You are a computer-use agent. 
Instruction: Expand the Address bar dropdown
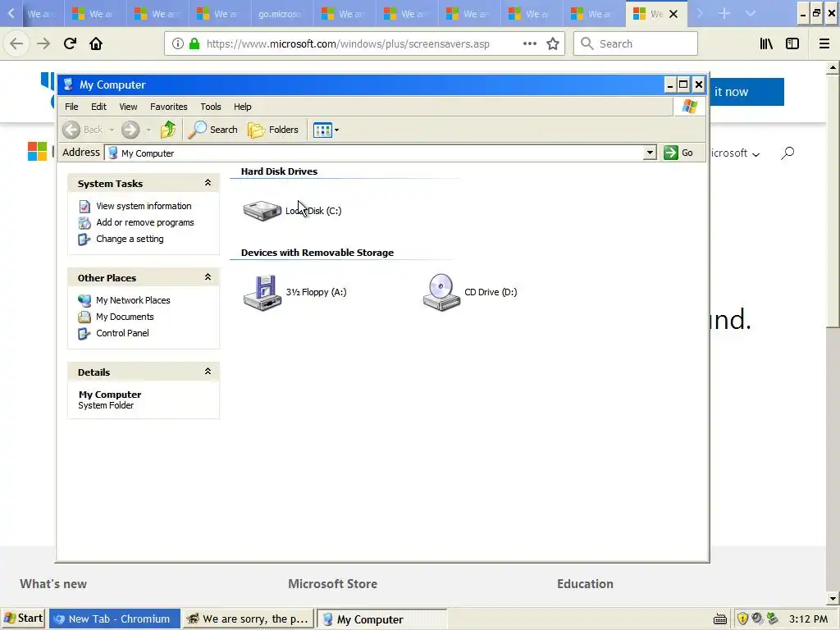click(x=650, y=153)
